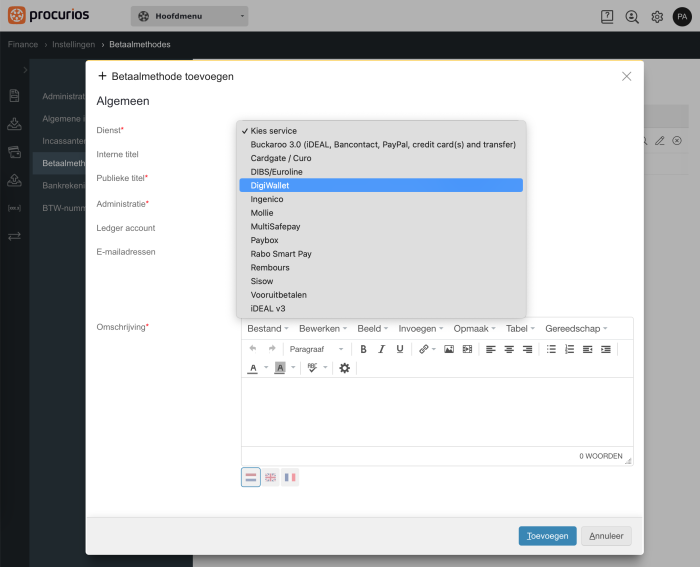Screen dimensions: 700x567
Task: Open the Tabel editor menu
Action: click(520, 329)
